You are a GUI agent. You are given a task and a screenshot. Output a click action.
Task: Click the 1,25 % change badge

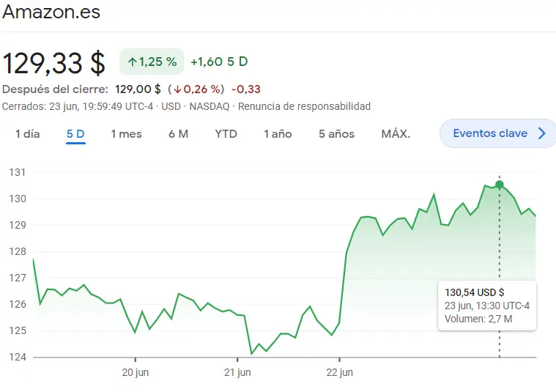152,62
